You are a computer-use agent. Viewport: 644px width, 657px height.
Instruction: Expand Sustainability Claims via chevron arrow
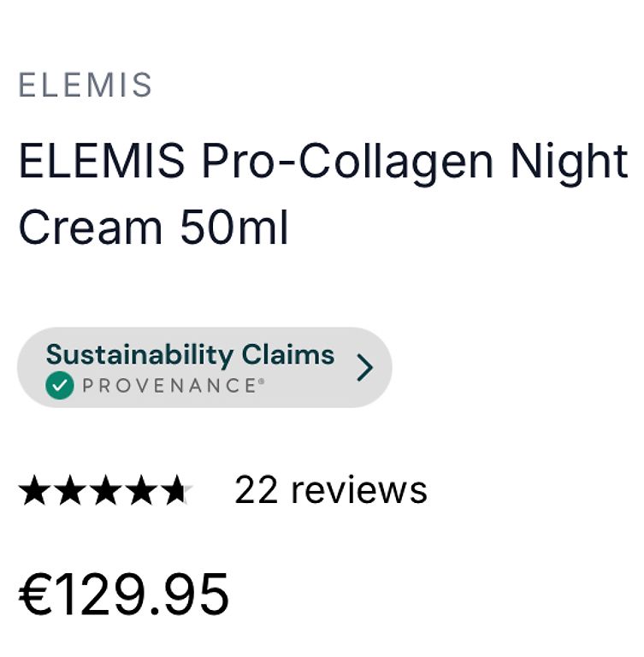pos(364,368)
